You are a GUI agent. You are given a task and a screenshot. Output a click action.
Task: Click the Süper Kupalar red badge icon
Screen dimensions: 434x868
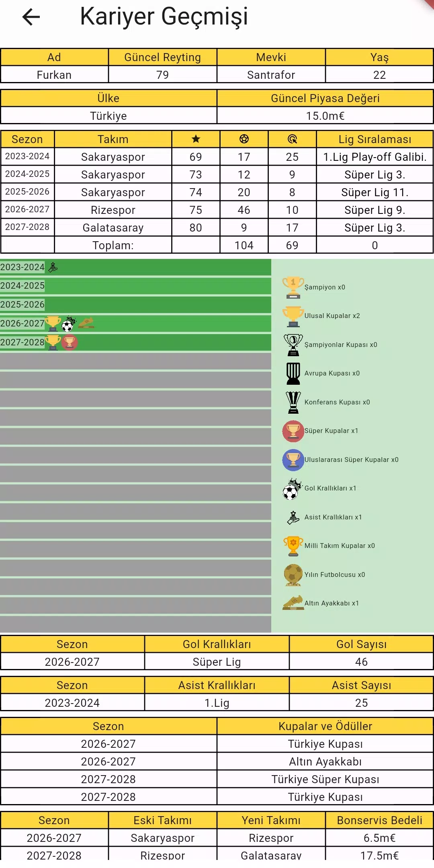pos(293,431)
